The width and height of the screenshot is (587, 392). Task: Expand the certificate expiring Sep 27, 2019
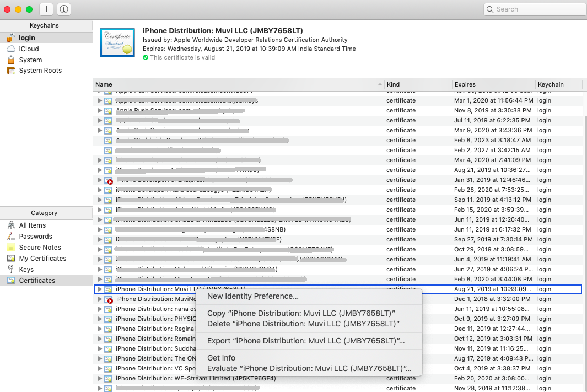[x=100, y=240]
